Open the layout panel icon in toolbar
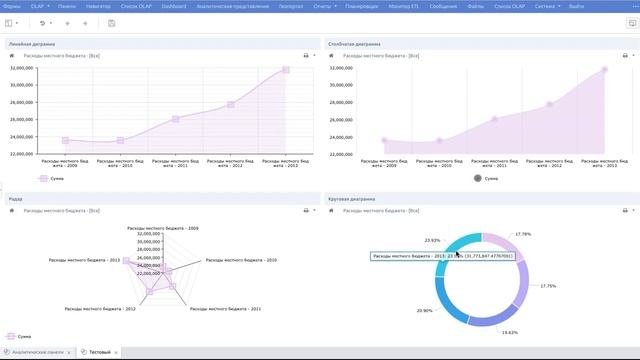This screenshot has width=640, height=360. pos(8,23)
